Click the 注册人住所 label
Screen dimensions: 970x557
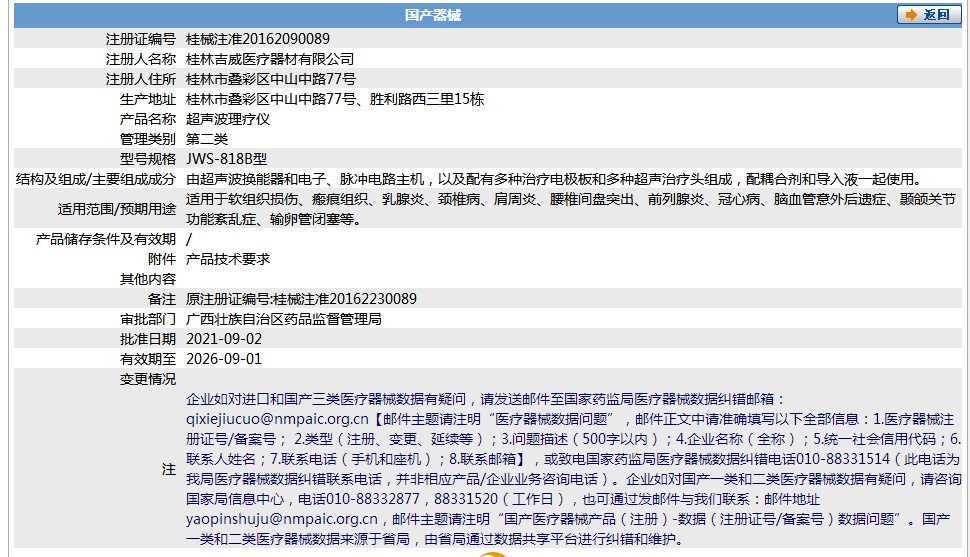click(141, 79)
